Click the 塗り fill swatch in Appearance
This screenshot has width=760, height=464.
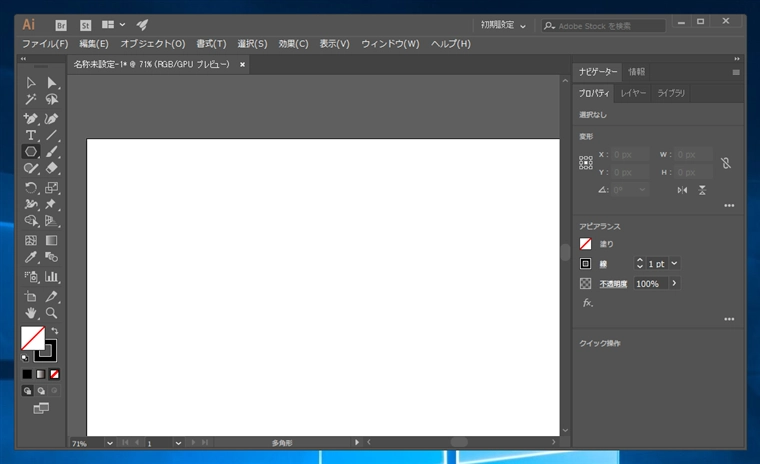[x=586, y=244]
